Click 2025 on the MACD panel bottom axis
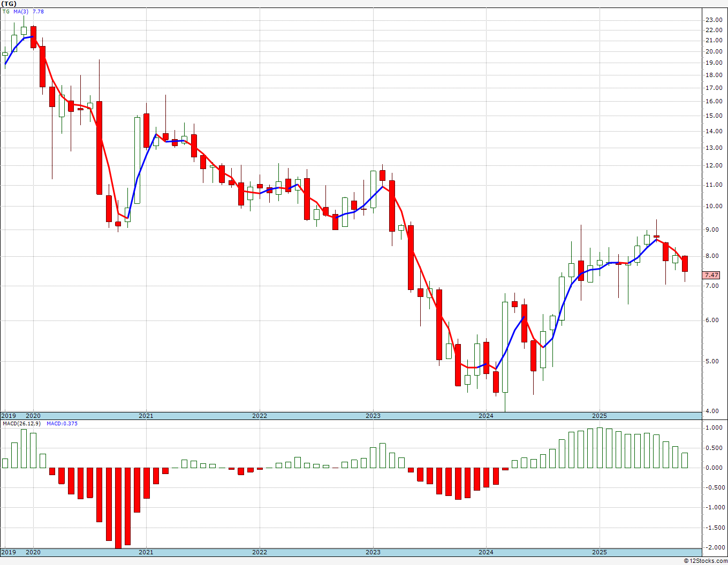This screenshot has height=565, width=728. [600, 552]
